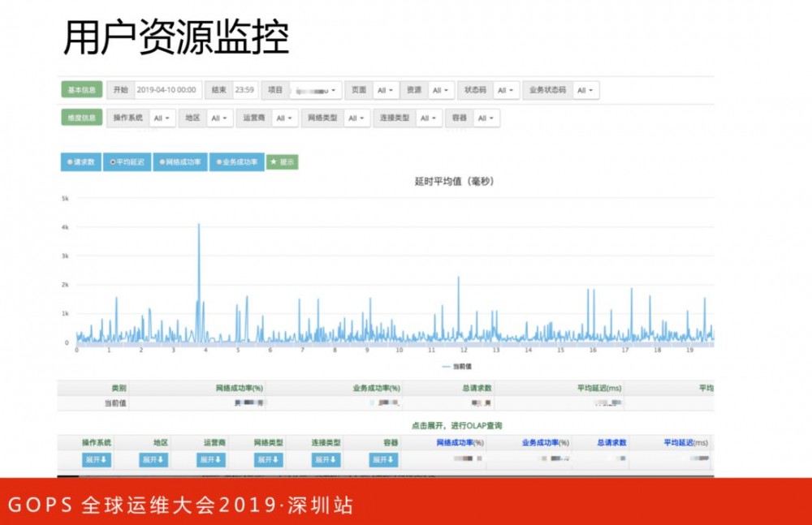Click the 展开 arrow under 连接类型 column
The height and width of the screenshot is (525, 812).
322,461
